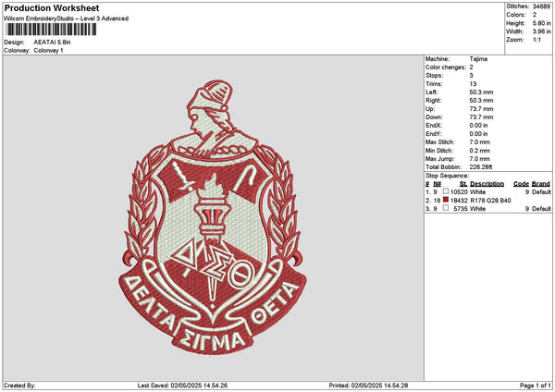
Task: Click stitch count '5735' in row 3
Action: 460,209
